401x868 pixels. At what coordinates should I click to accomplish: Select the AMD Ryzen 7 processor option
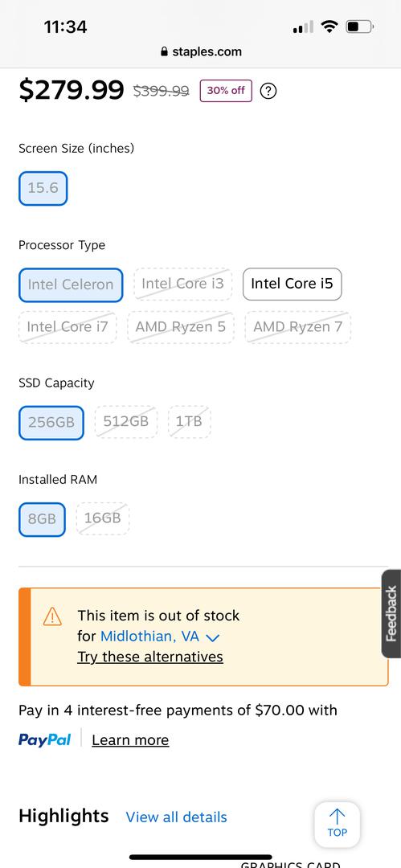coord(298,327)
